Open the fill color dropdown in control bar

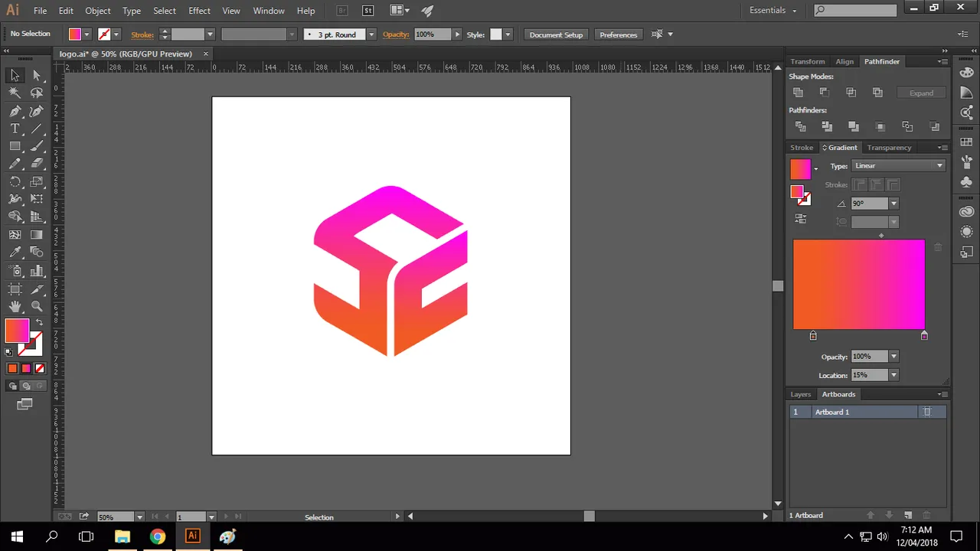(x=87, y=34)
